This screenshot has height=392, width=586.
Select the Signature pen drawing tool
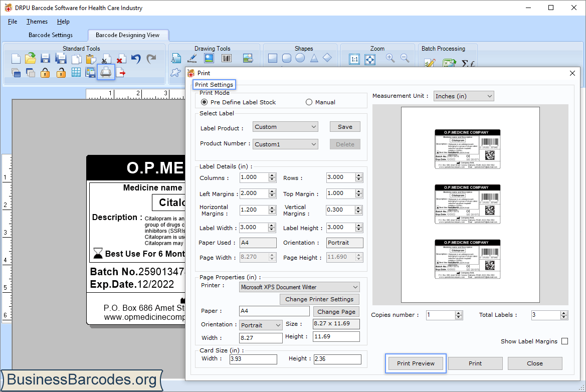click(192, 58)
